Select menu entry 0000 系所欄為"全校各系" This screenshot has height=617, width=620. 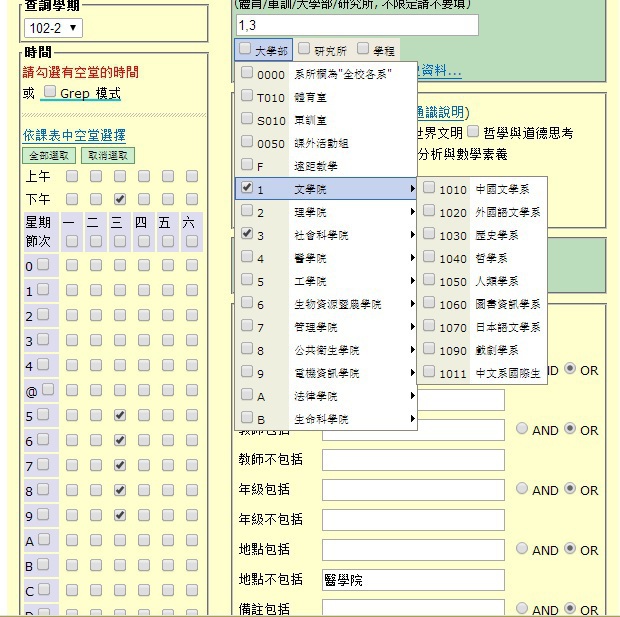[326, 74]
